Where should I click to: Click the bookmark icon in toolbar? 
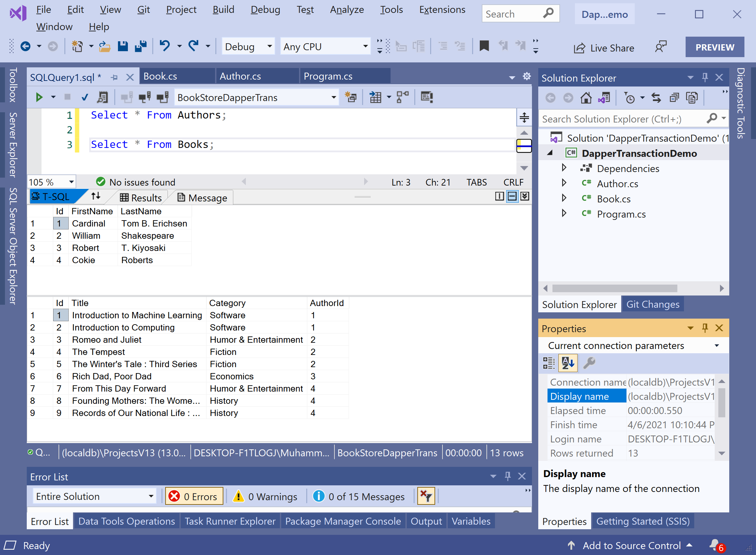tap(484, 46)
